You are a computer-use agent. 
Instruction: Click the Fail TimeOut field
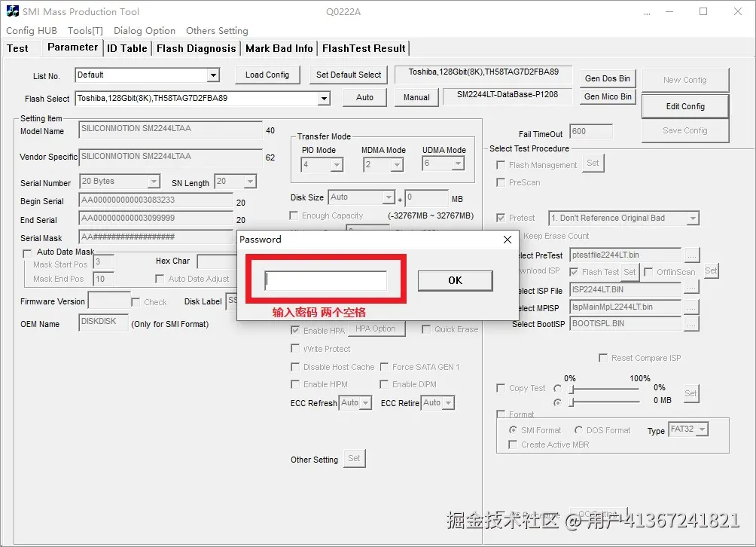(x=591, y=131)
